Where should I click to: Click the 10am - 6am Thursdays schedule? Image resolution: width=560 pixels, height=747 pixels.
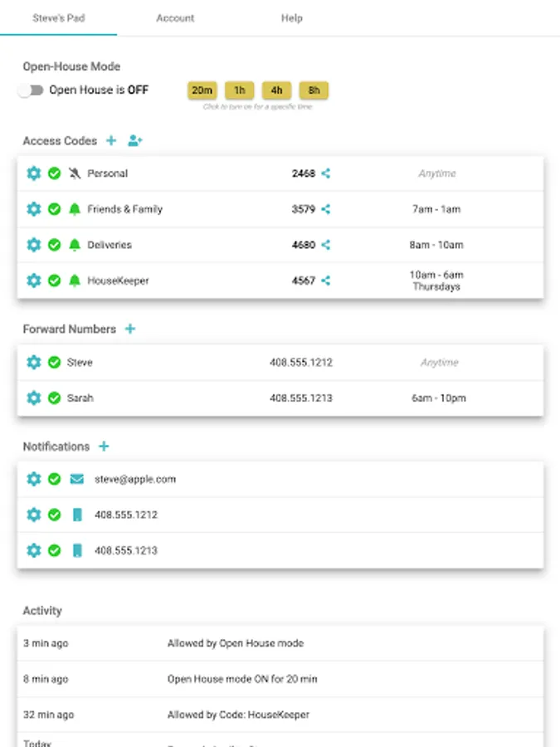click(436, 281)
